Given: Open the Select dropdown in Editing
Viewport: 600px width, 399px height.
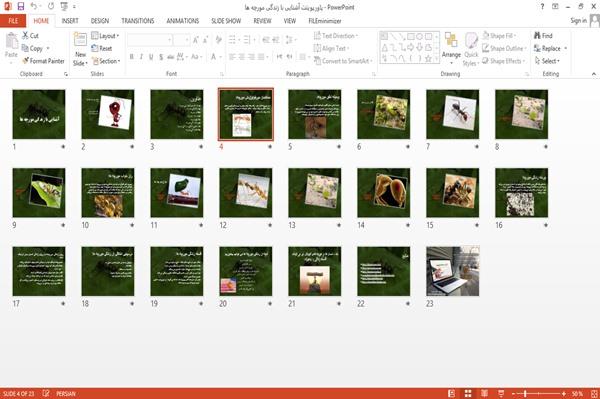Looking at the screenshot, I should (x=547, y=61).
